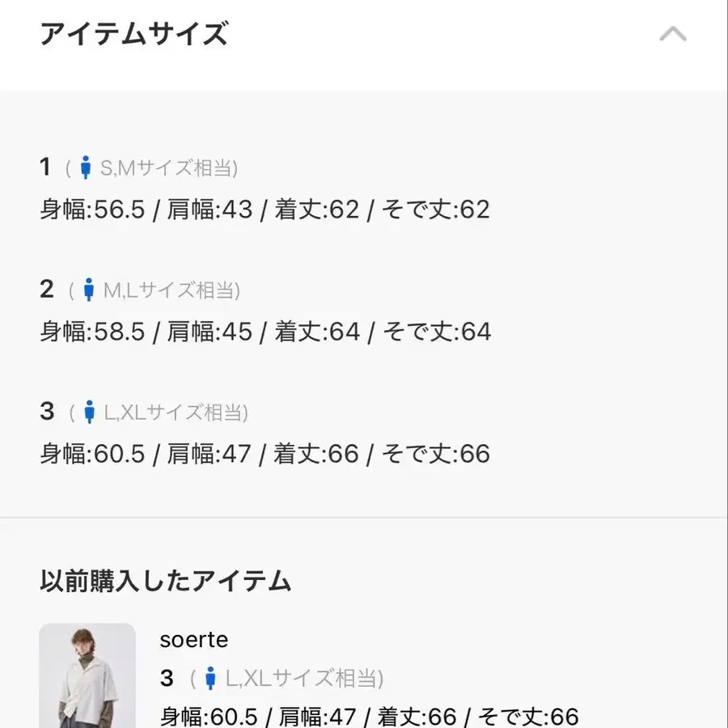
Task: Click person icon beside M,Lサイズ相当
Action: (89, 290)
